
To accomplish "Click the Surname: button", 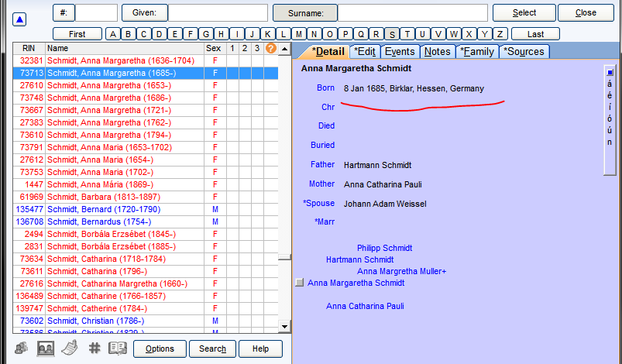I will tap(305, 13).
